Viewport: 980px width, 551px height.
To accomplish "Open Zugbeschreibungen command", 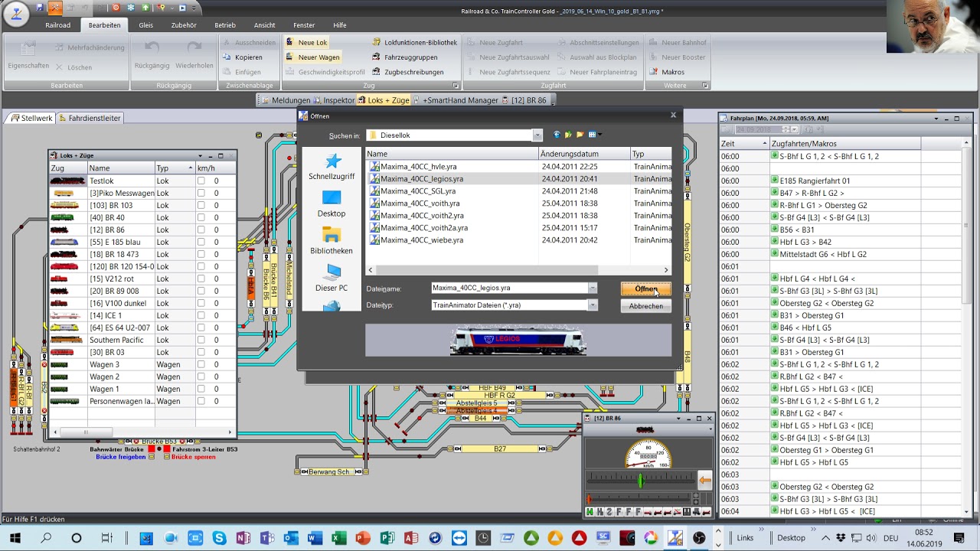I will coord(407,72).
